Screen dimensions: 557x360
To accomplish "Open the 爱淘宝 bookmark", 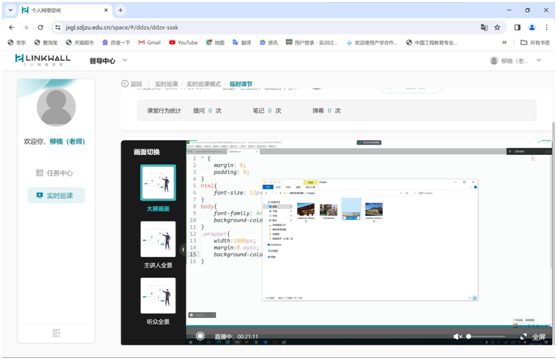I will (46, 42).
